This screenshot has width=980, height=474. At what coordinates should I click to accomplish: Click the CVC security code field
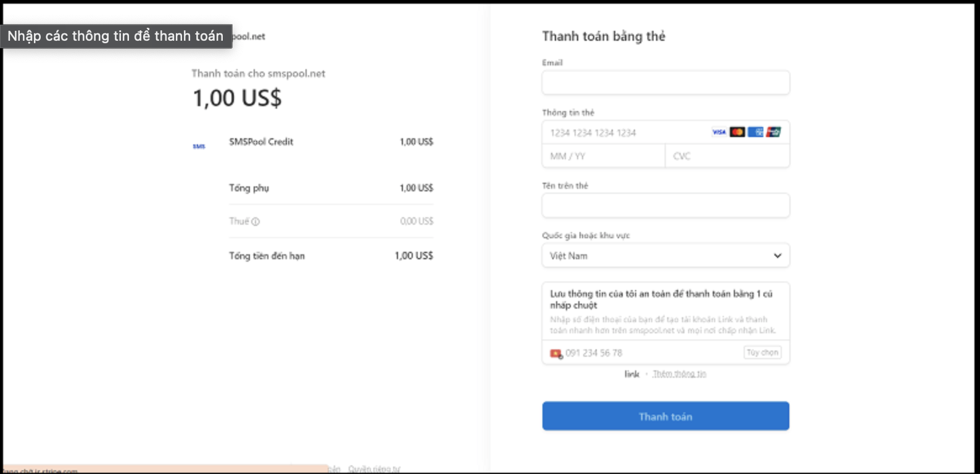[x=726, y=156]
